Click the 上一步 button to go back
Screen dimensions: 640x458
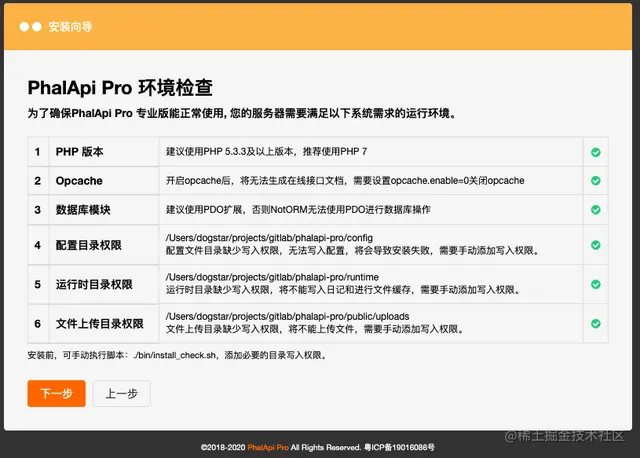[122, 394]
